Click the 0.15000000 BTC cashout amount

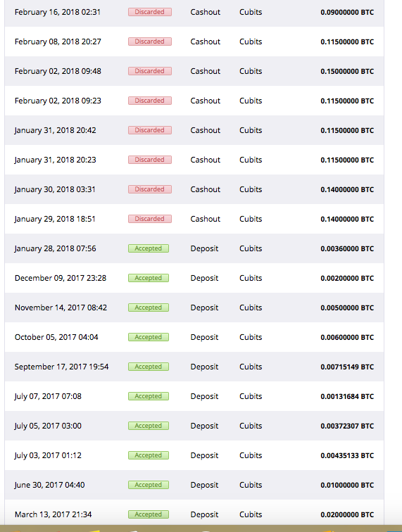[x=347, y=71]
